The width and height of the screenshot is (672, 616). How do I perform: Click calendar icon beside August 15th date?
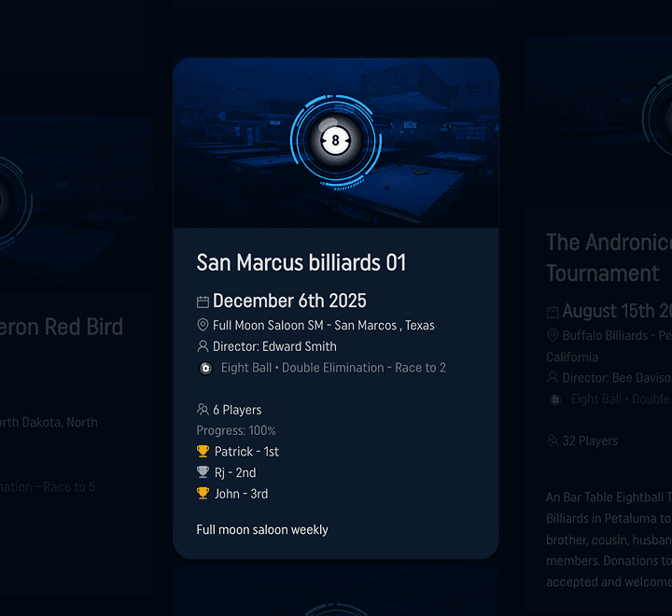[553, 312]
